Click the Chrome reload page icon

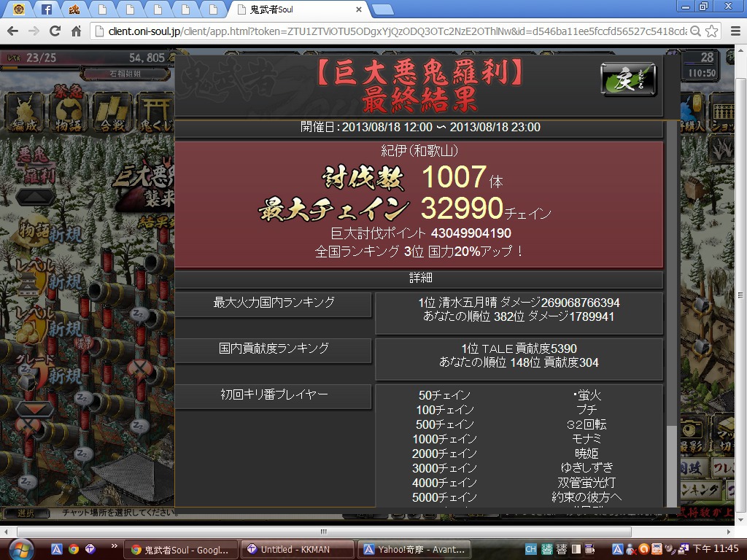(x=55, y=31)
